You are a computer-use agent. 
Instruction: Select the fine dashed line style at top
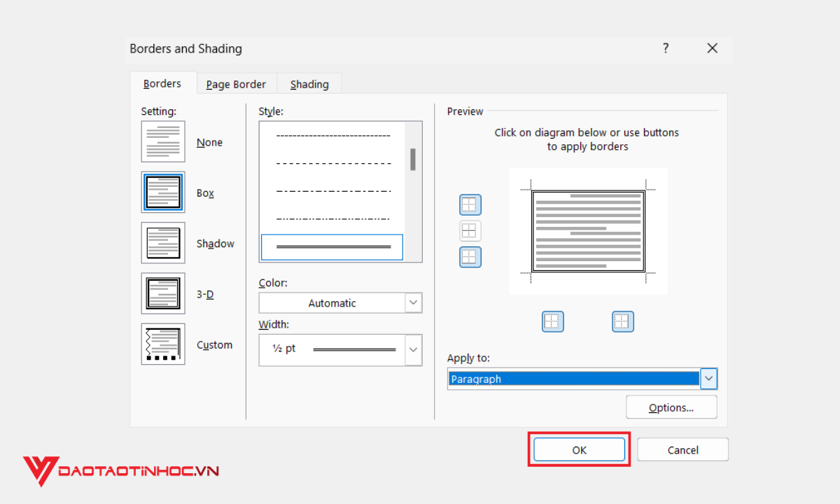[x=332, y=135]
